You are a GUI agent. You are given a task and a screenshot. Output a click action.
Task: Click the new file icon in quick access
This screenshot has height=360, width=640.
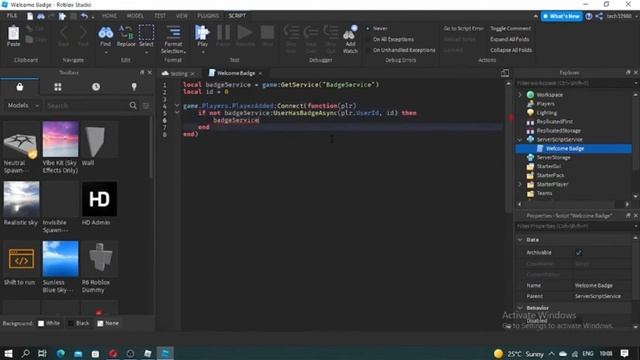(x=30, y=16)
